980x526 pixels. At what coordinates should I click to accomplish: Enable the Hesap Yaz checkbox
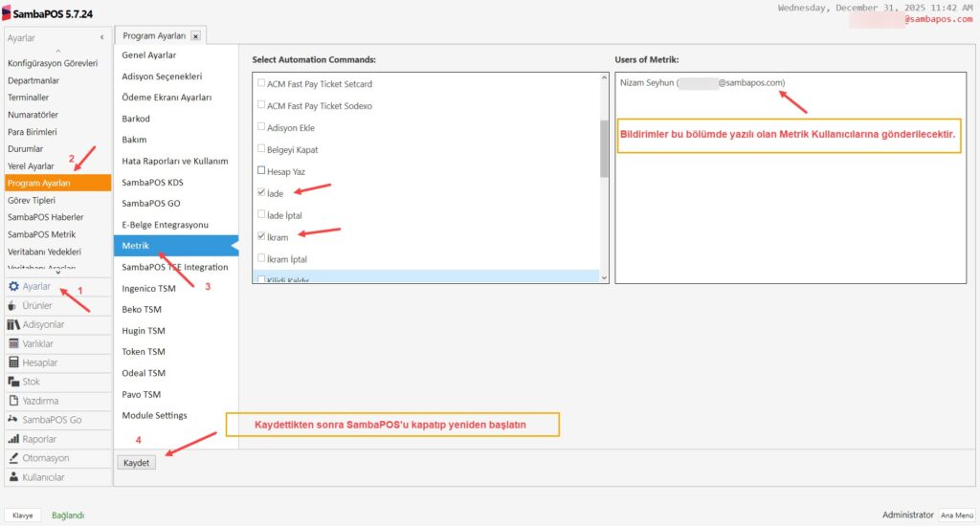tap(262, 171)
